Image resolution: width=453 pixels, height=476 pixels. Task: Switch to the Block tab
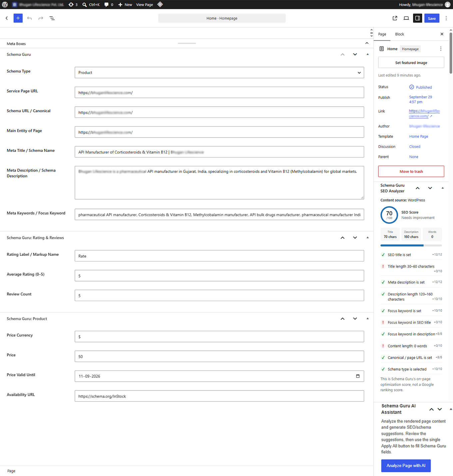[399, 34]
